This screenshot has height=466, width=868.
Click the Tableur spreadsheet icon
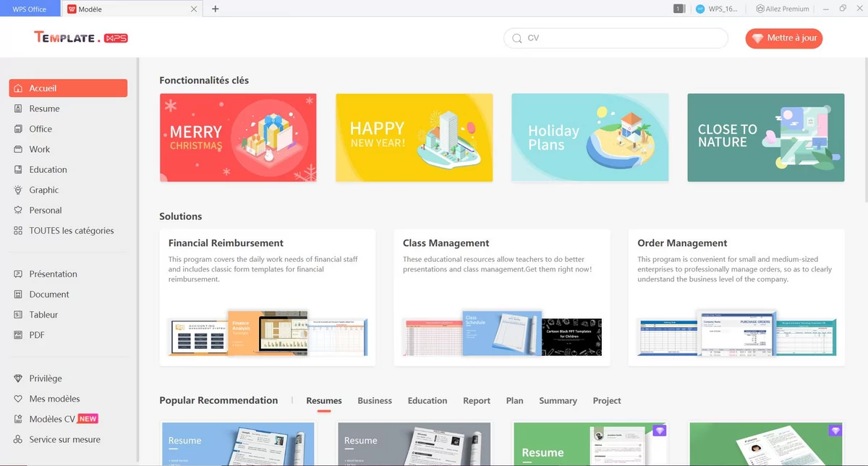click(x=18, y=315)
